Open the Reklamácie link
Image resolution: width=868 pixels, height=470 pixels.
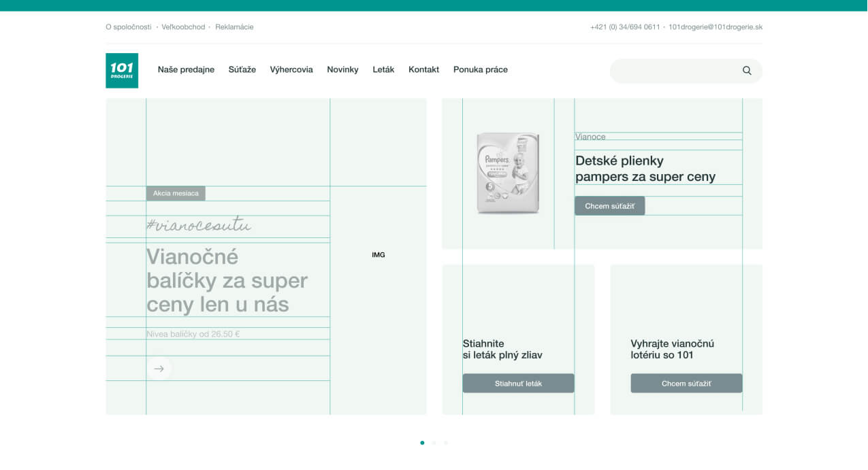[x=234, y=27]
